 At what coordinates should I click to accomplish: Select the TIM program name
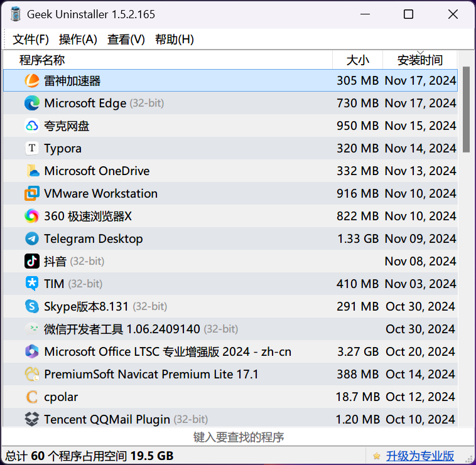coord(54,284)
